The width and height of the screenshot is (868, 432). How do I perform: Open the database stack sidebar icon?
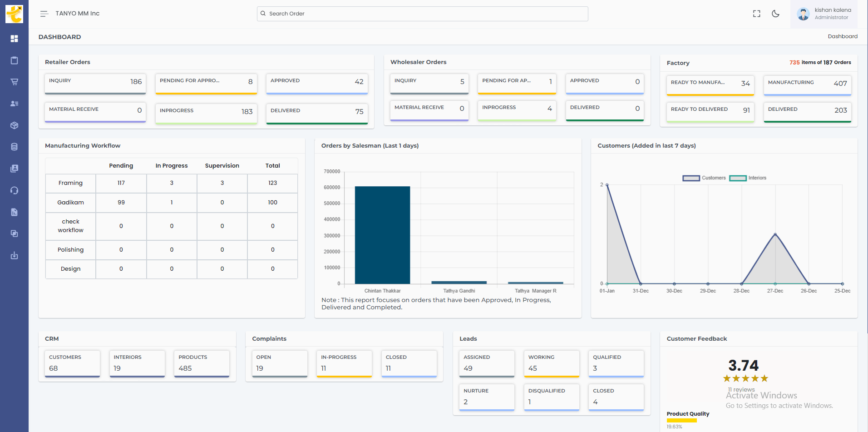click(14, 147)
